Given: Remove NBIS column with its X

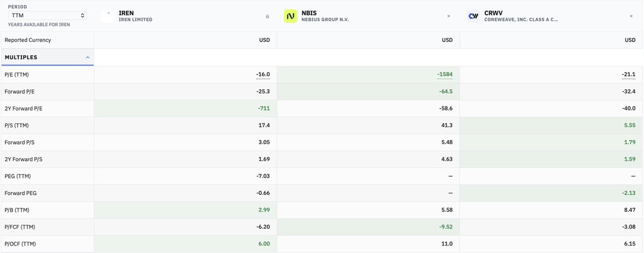Looking at the screenshot, I should point(449,16).
